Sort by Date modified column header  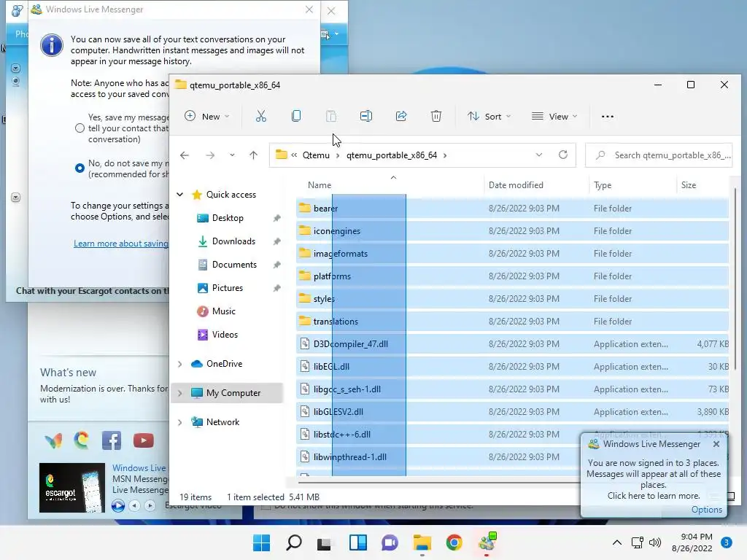[x=516, y=184]
